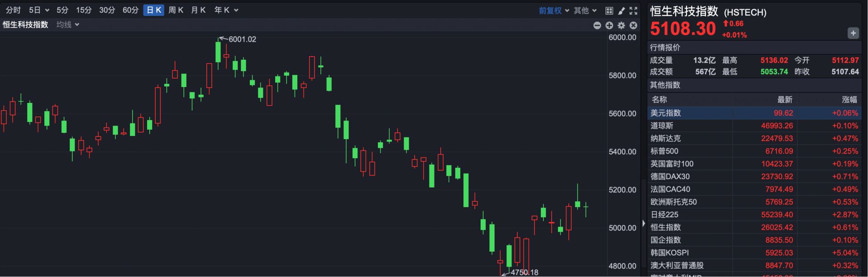The width and height of the screenshot is (868, 277).
Task: Open the multi-chart grid layout icon
Action: tap(609, 10)
